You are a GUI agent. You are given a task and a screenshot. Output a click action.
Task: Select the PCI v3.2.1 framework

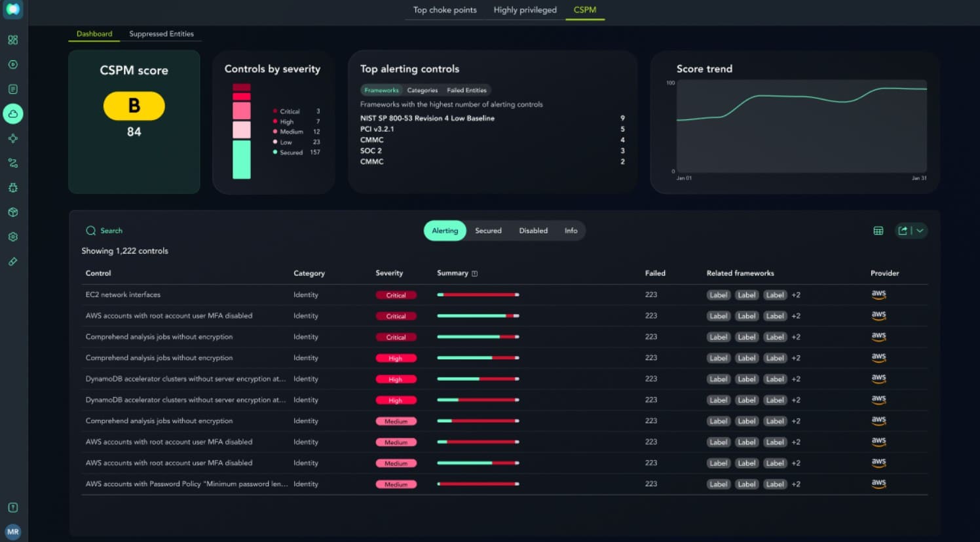click(x=377, y=129)
